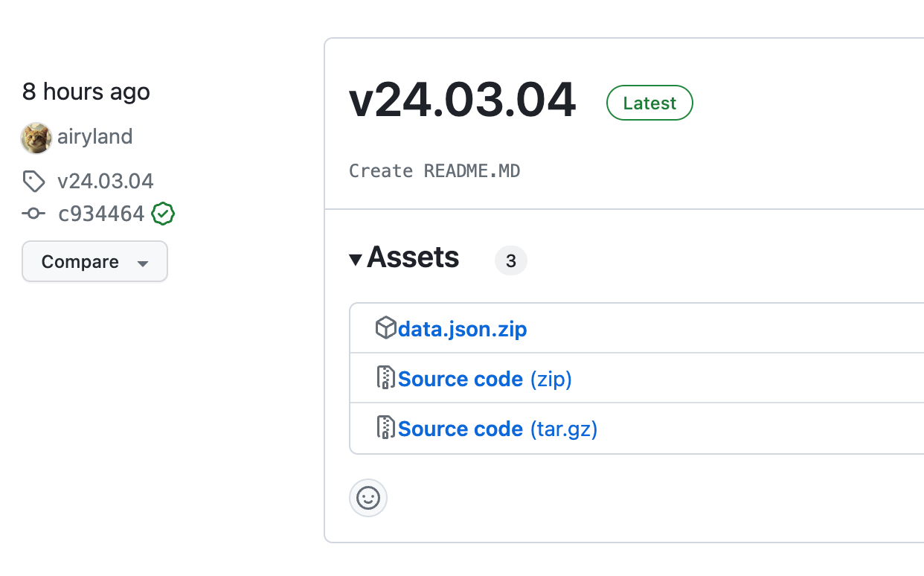Click the tag icon beside v24.03.04

(x=33, y=181)
